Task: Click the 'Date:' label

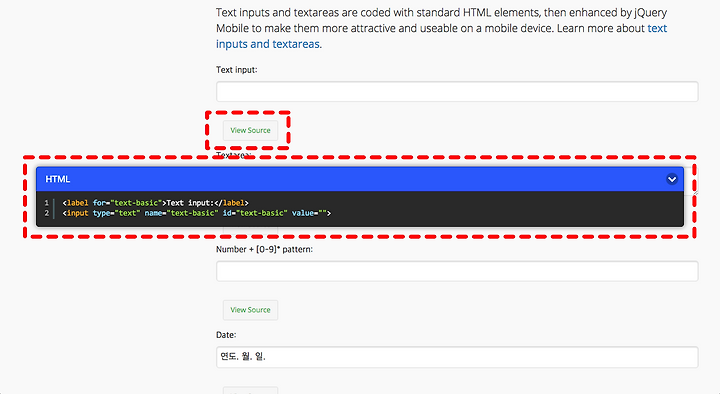Action: click(226, 335)
